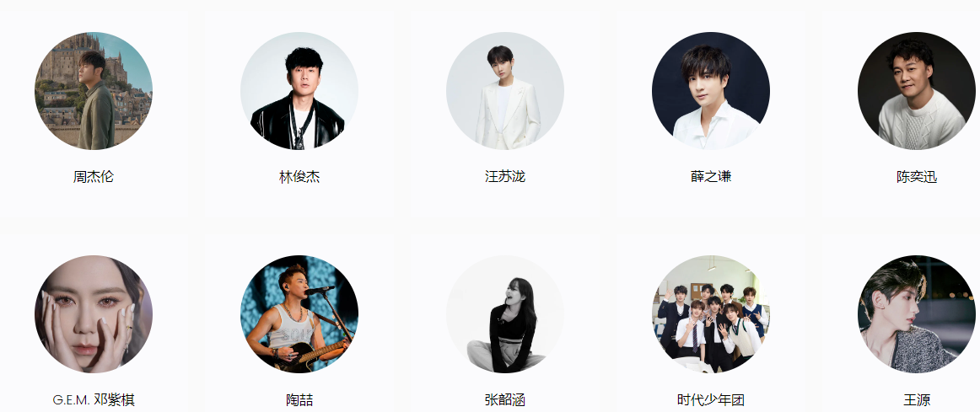Click the 陈奕迅 artist avatar
Image resolution: width=980 pixels, height=412 pixels.
916,91
